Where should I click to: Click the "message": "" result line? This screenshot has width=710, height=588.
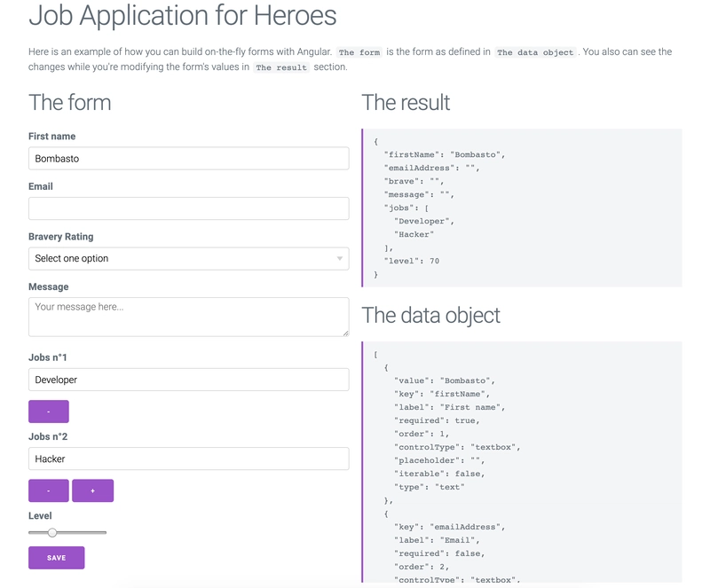(x=419, y=194)
